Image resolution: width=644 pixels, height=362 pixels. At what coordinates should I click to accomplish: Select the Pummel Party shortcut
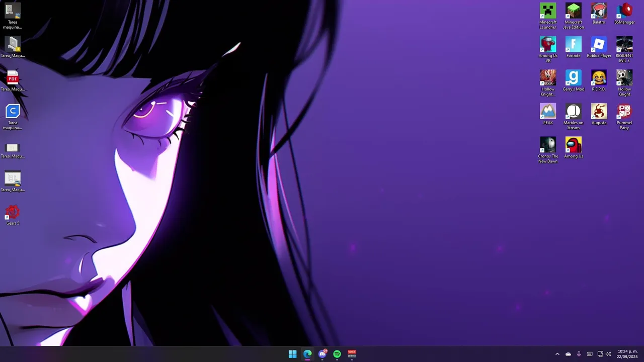624,117
